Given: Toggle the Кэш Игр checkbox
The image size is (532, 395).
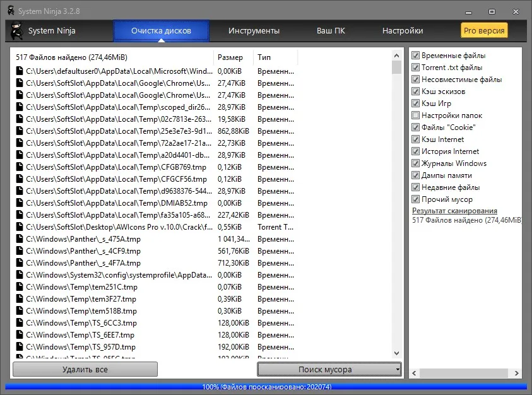Looking at the screenshot, I should (415, 103).
